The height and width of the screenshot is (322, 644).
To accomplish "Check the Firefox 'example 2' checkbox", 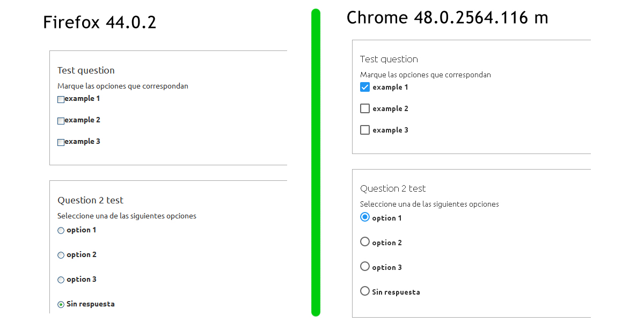I will 61,121.
